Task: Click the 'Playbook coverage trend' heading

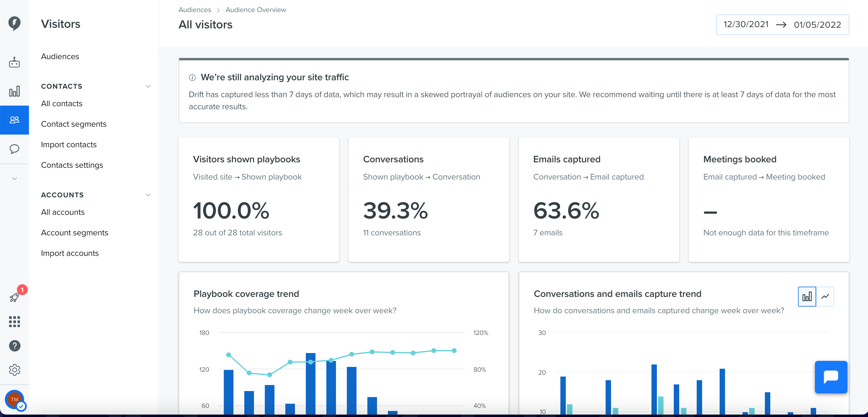Action: (x=246, y=294)
